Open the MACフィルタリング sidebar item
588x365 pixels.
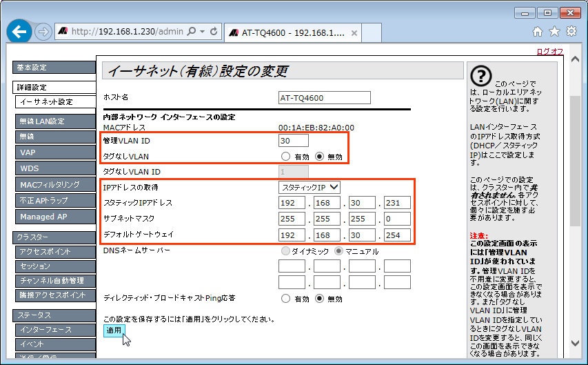(54, 184)
